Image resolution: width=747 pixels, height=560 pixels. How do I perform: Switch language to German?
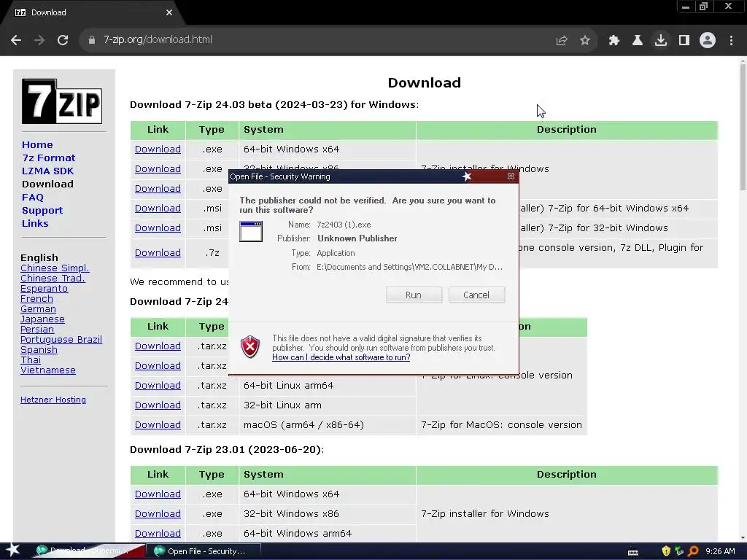pos(38,309)
